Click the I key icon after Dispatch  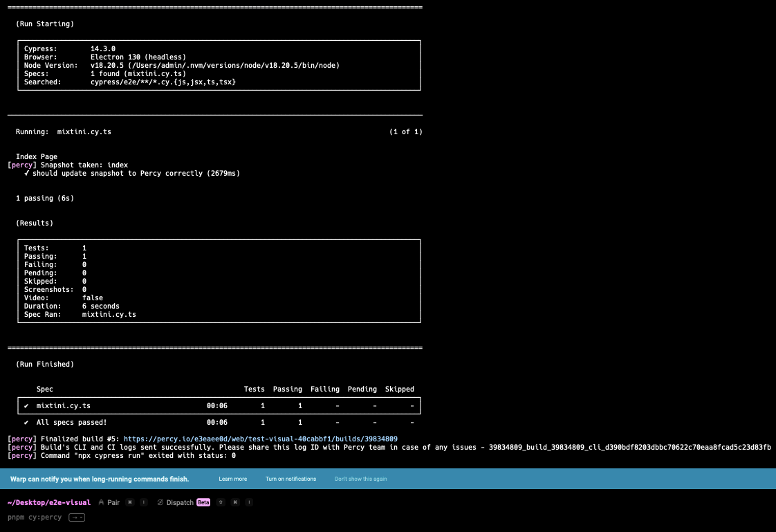pos(248,502)
